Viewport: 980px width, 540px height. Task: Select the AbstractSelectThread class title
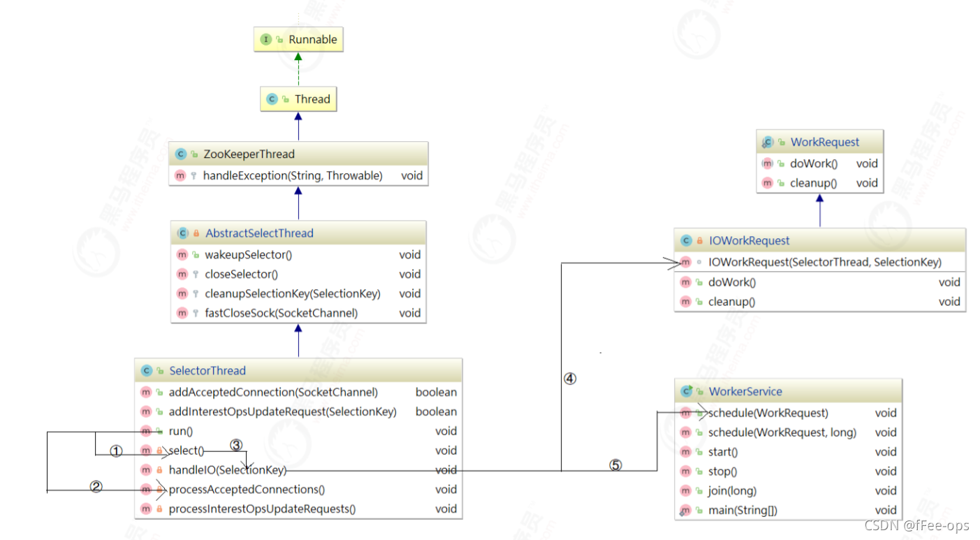click(259, 233)
